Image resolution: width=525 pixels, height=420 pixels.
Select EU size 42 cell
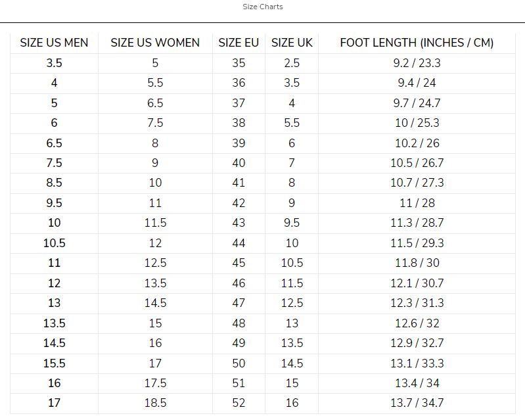click(239, 203)
